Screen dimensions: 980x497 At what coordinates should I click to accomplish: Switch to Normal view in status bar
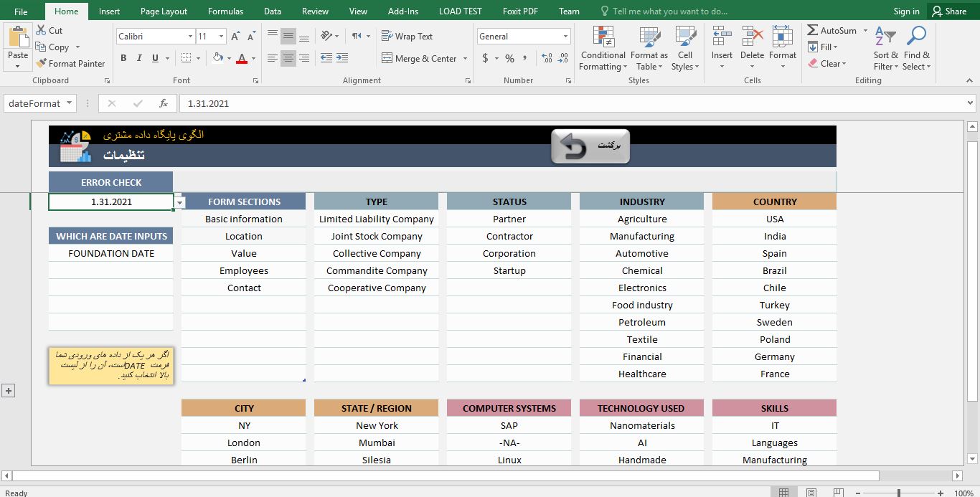click(784, 493)
